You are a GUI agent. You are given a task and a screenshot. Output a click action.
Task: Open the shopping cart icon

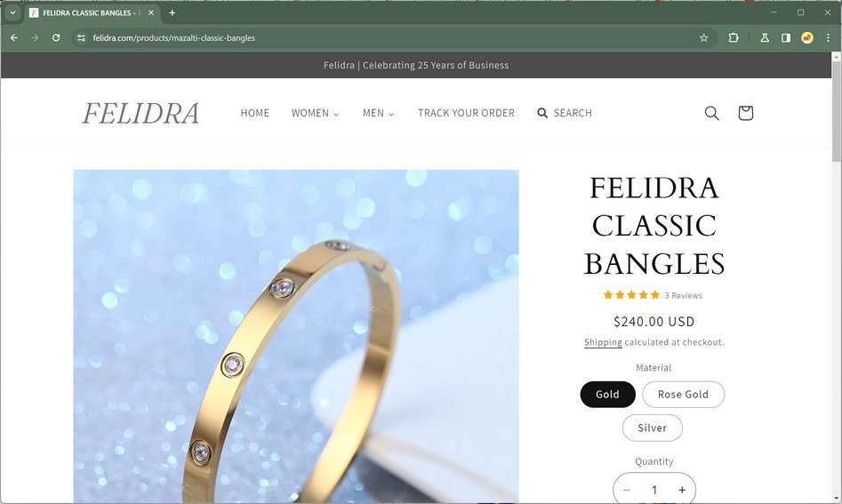(x=745, y=113)
